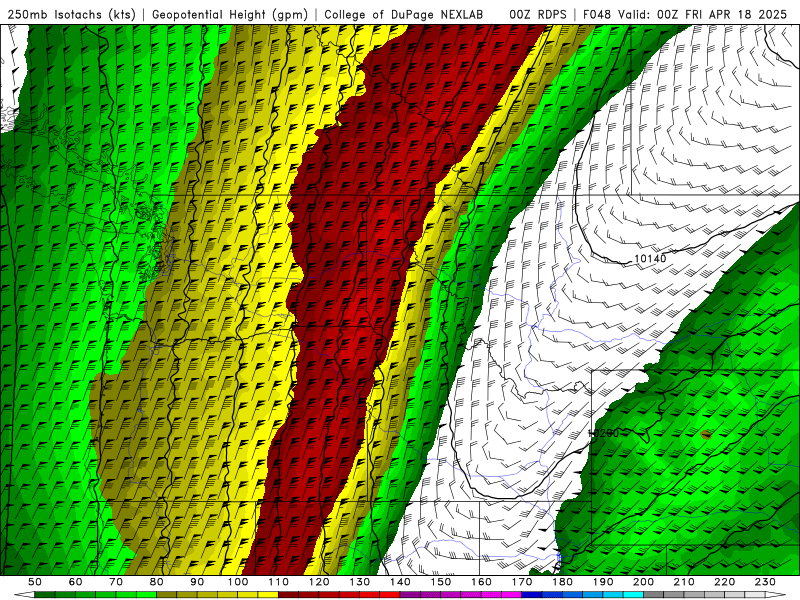Viewport: 800px width, 600px height.
Task: Click the 60 value on the color scale
Action: click(x=75, y=582)
